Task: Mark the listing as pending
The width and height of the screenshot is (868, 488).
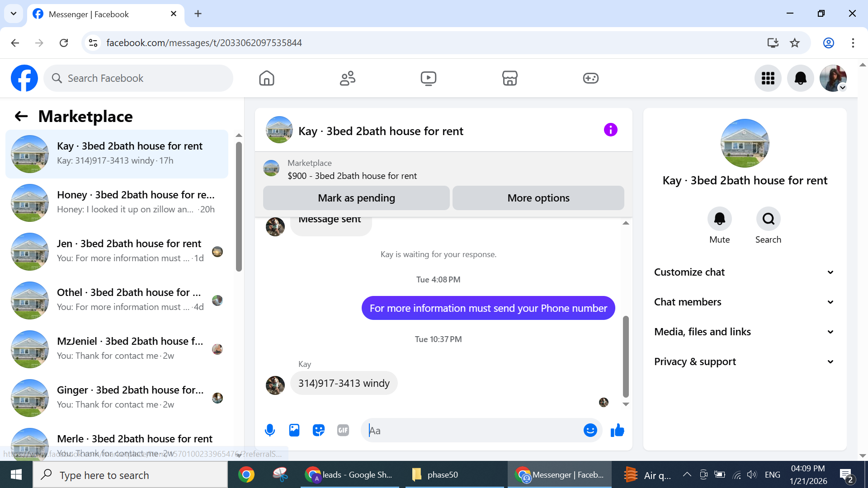Action: [x=356, y=198]
